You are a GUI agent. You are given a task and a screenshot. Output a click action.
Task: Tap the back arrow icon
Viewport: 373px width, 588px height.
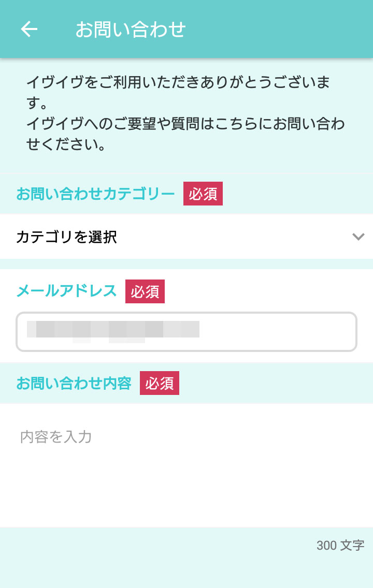(x=29, y=30)
